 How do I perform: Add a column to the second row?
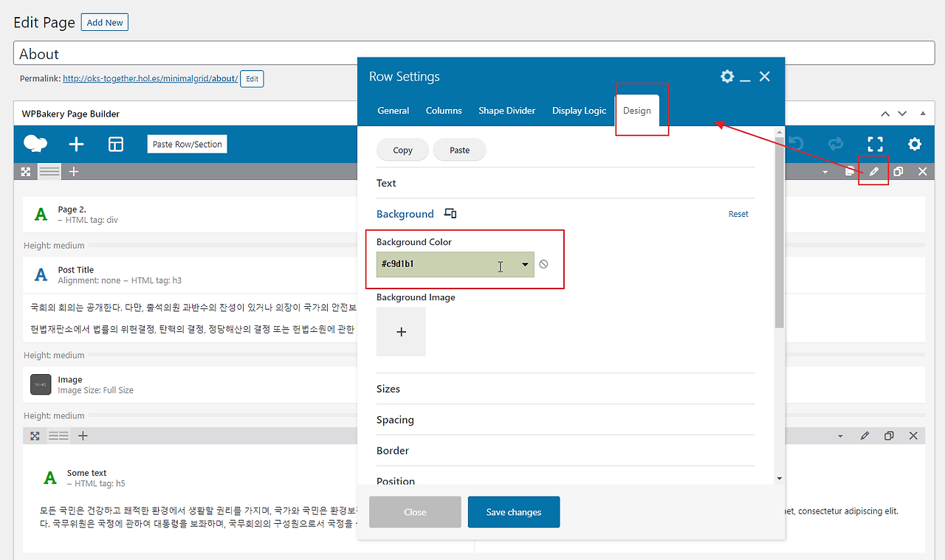(83, 436)
